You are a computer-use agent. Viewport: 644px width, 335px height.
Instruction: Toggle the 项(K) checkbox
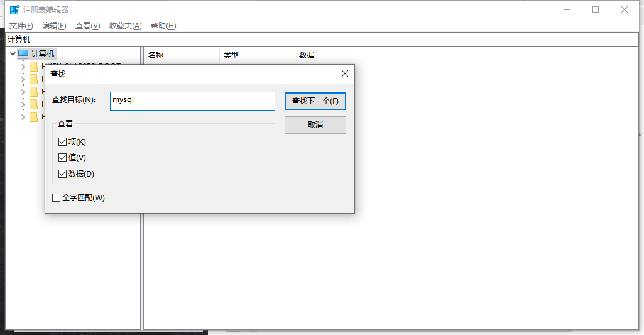pos(62,142)
